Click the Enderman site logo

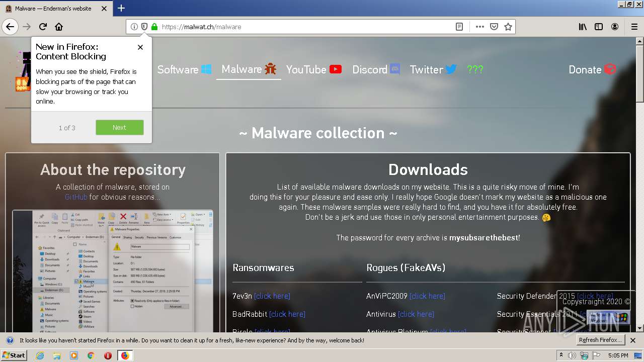point(23,71)
